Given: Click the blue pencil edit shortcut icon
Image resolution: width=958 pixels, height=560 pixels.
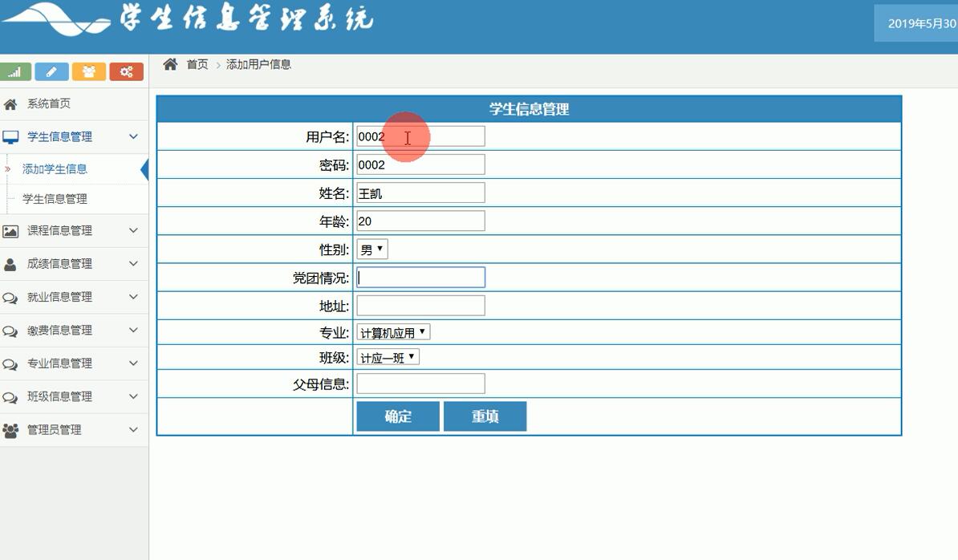Looking at the screenshot, I should click(x=51, y=72).
